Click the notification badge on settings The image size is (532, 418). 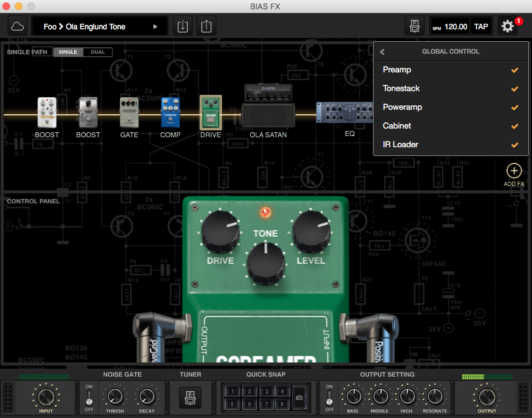(518, 21)
